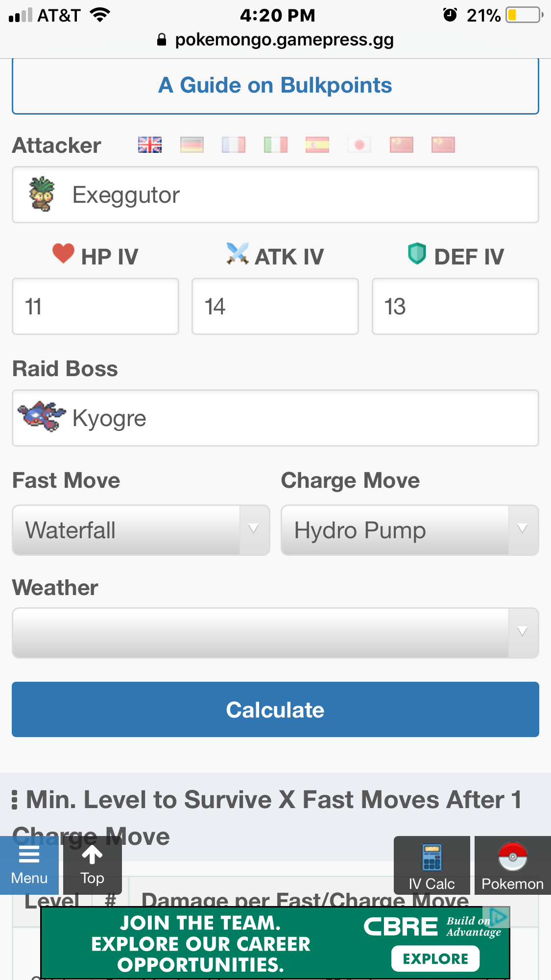Open the Charge Move dropdown showing Hydro Pump
The image size is (551, 980).
(x=409, y=530)
